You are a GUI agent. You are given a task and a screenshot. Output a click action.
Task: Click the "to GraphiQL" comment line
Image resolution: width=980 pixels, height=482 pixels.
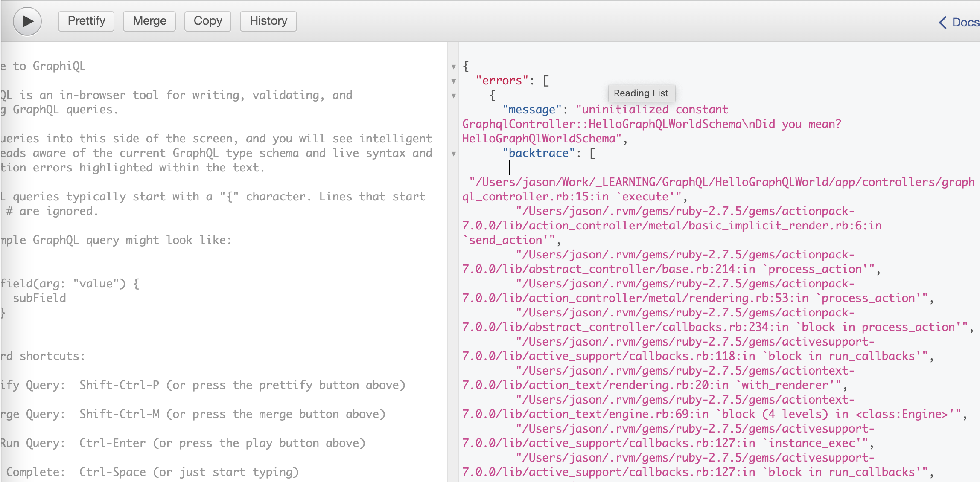pos(49,66)
